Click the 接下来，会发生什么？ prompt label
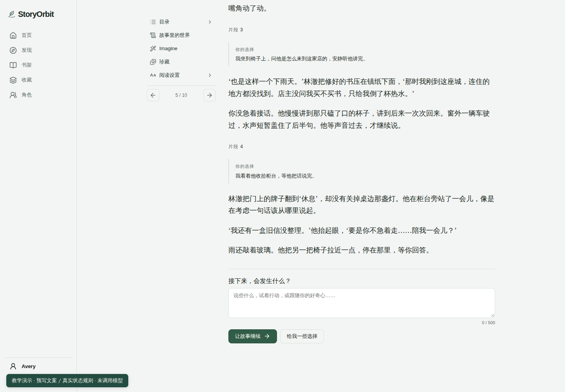Image resolution: width=565 pixels, height=392 pixels. (260, 281)
